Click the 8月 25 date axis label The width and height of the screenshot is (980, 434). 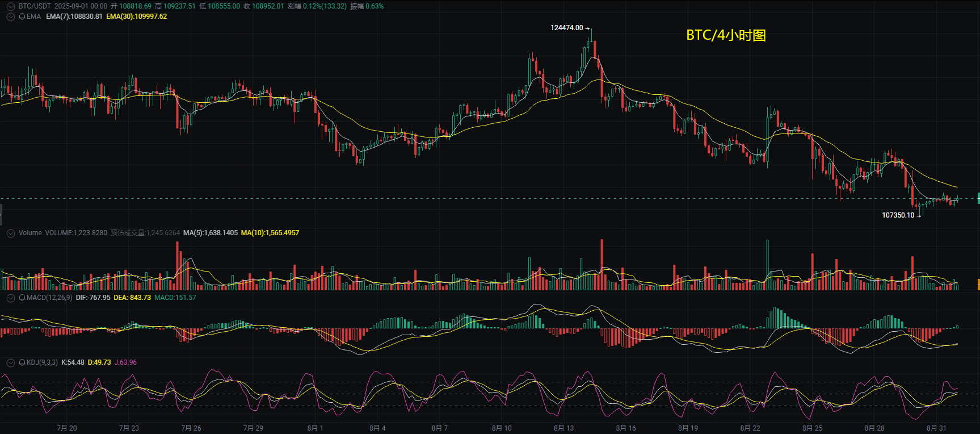[813, 428]
